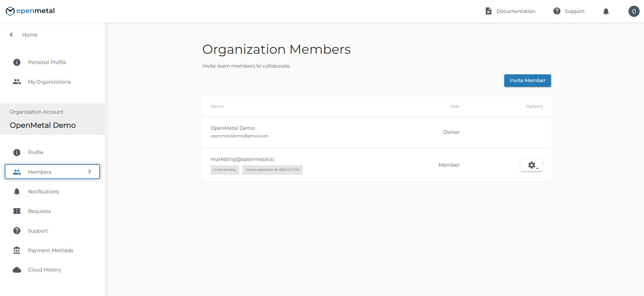Click the Members people icon
644x296 pixels.
(x=17, y=172)
